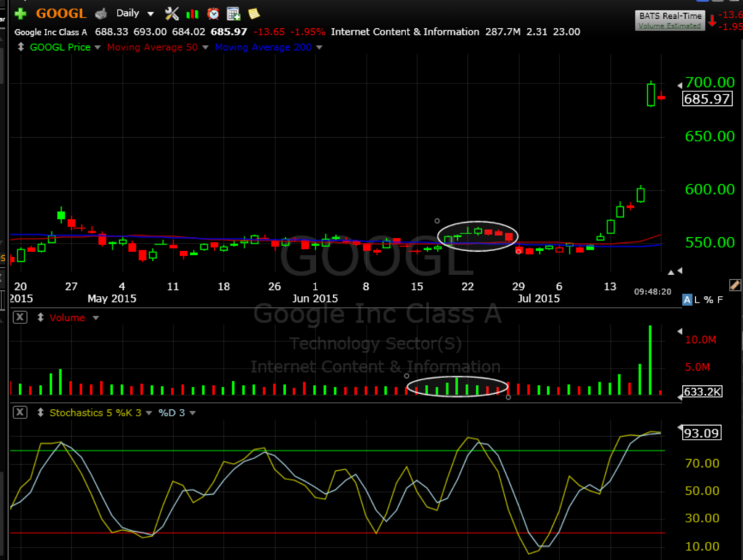
Task: Click the Volume indicator label
Action: click(67, 318)
